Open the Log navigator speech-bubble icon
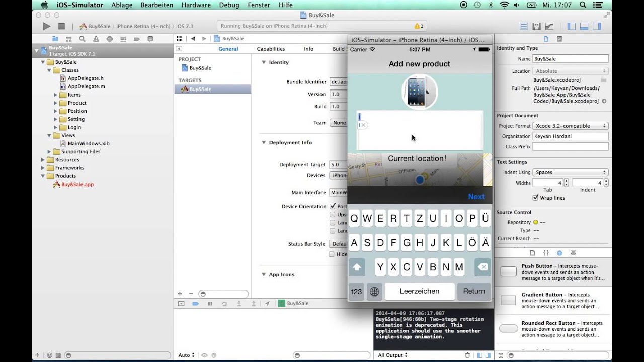This screenshot has height=362, width=644. point(150,39)
